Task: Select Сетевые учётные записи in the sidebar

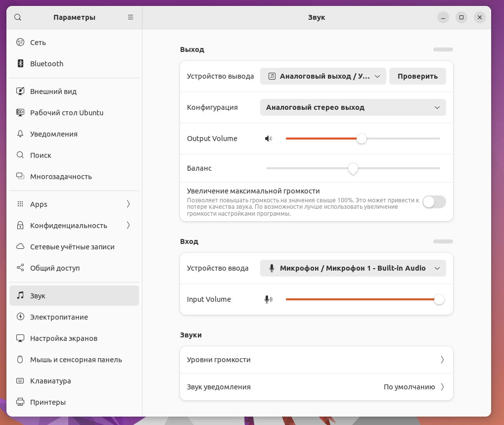Action: (74, 246)
